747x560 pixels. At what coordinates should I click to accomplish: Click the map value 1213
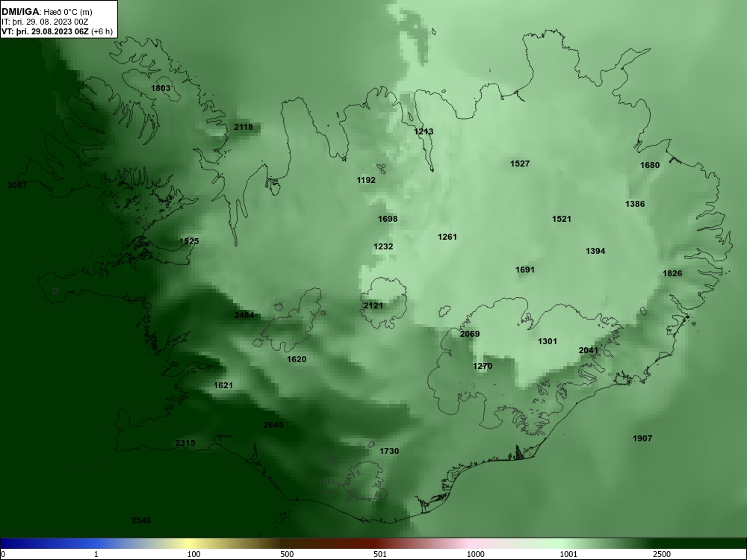click(x=424, y=131)
